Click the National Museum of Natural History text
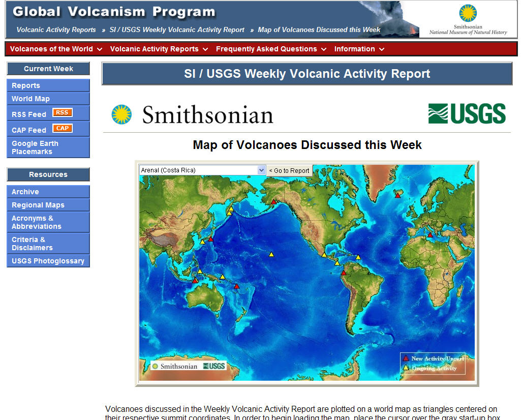 468,33
